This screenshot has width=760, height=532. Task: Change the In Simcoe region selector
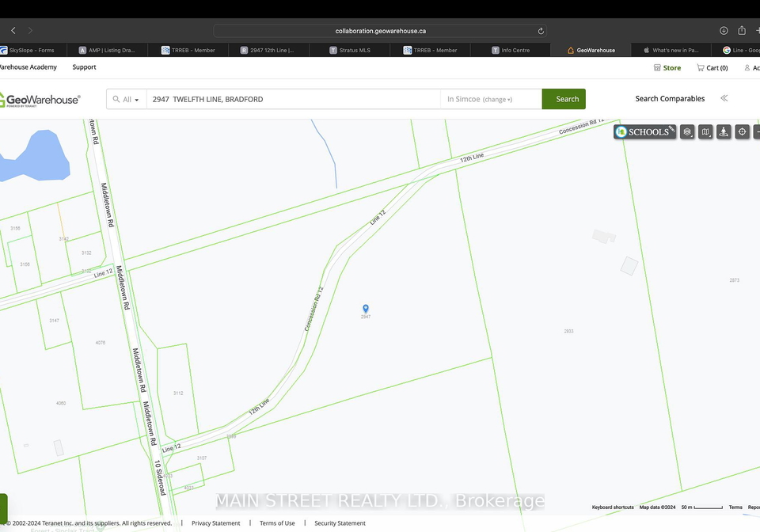click(x=491, y=99)
